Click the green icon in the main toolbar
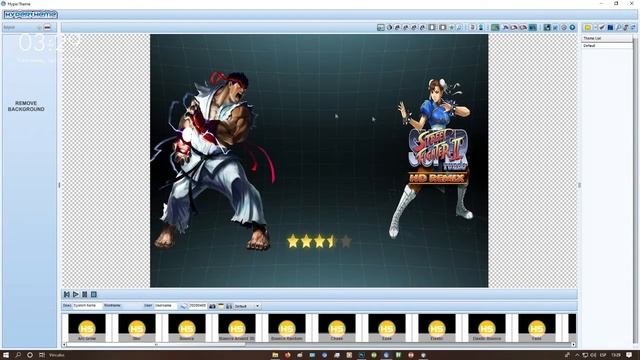 tap(495, 27)
